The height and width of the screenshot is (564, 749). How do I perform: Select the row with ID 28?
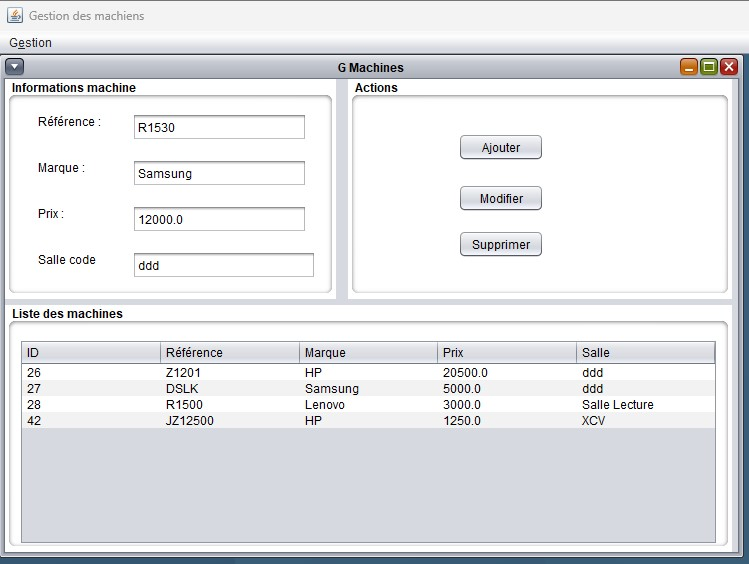tap(368, 404)
